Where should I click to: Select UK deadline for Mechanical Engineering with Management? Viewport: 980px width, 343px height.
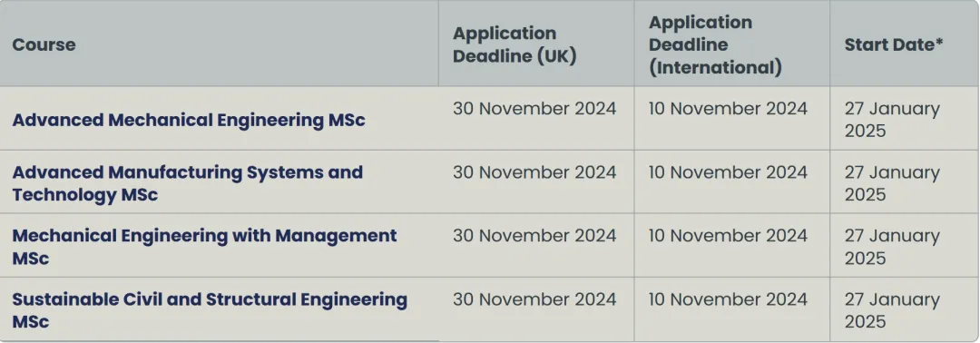[534, 236]
